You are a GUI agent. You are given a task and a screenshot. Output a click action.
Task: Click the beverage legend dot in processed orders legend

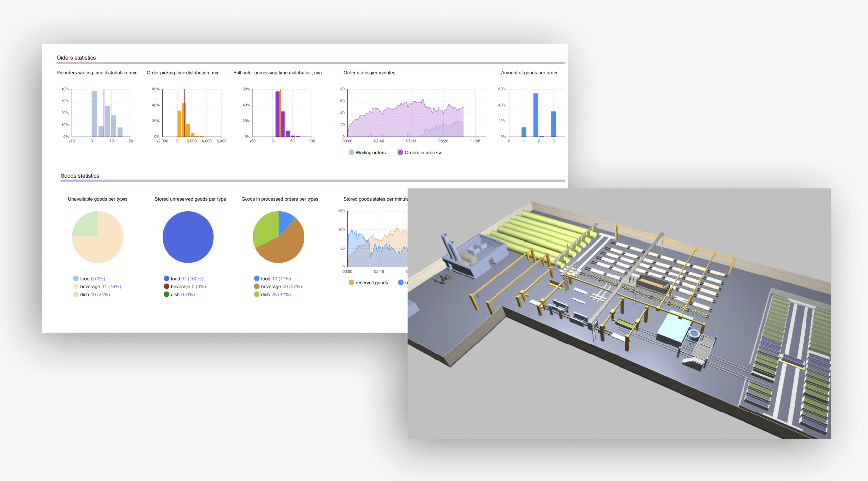click(x=257, y=286)
